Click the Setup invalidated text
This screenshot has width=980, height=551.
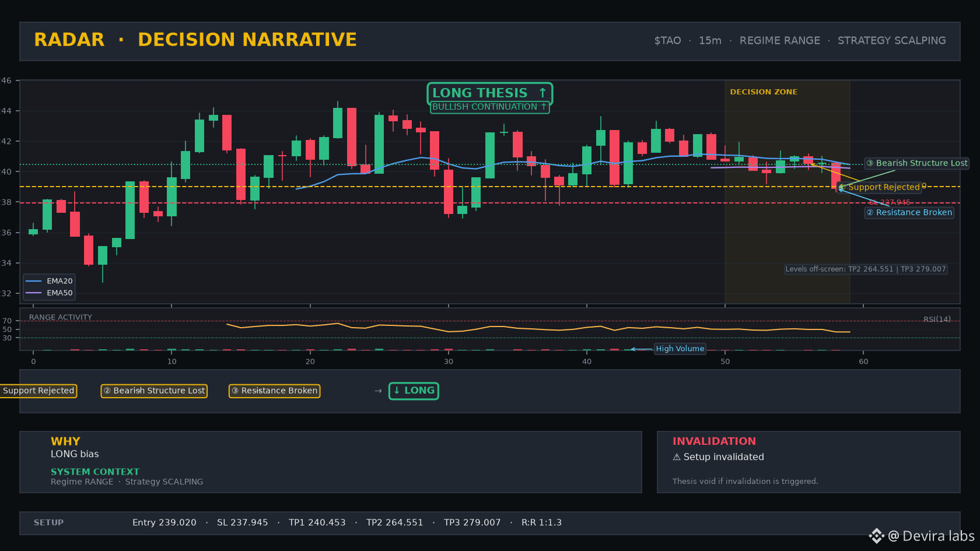point(724,457)
